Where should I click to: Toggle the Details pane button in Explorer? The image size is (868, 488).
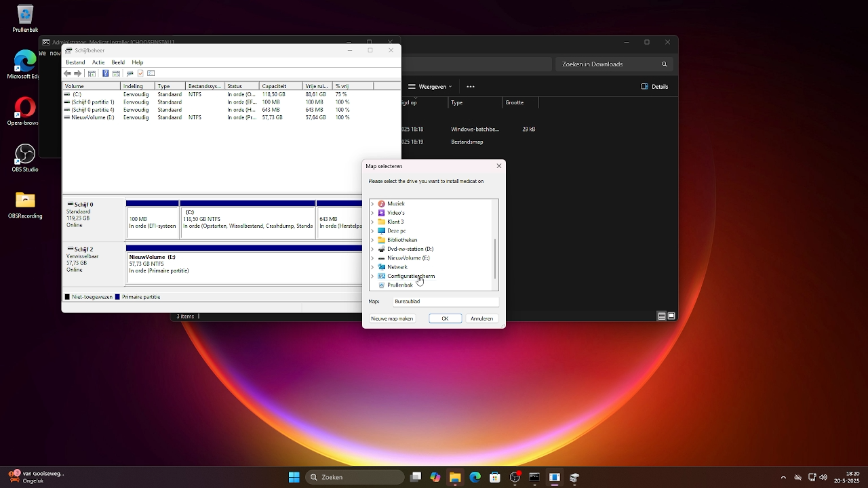[655, 87]
